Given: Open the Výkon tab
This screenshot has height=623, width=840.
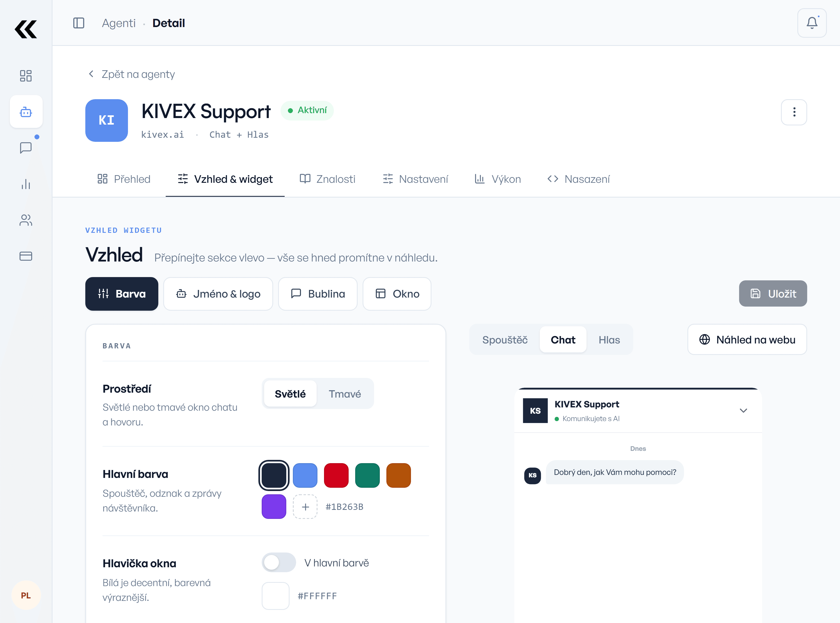Looking at the screenshot, I should click(x=497, y=179).
